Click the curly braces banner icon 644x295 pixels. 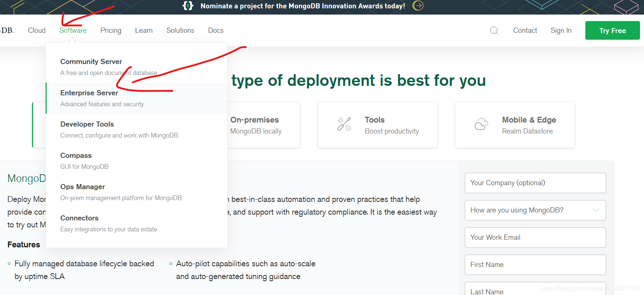coord(188,5)
